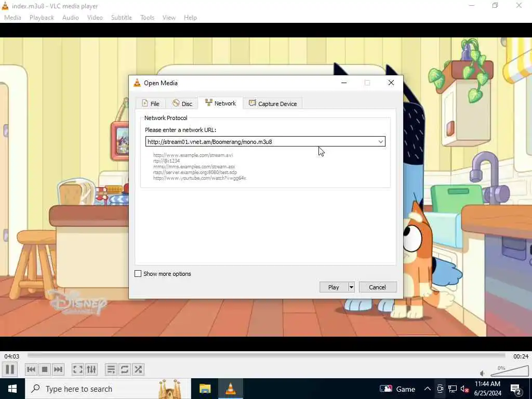532x399 pixels.
Task: Click the search highlight image in taskbar
Action: coord(170,389)
